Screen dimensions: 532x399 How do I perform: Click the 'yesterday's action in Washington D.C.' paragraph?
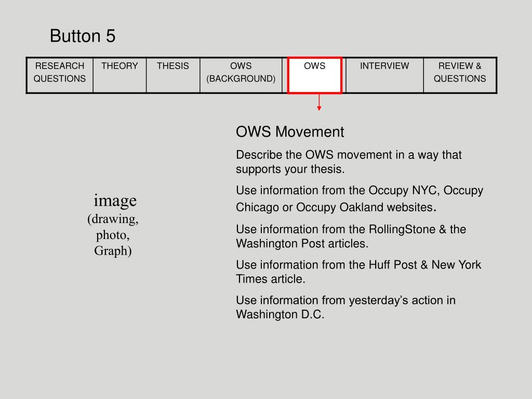(345, 308)
